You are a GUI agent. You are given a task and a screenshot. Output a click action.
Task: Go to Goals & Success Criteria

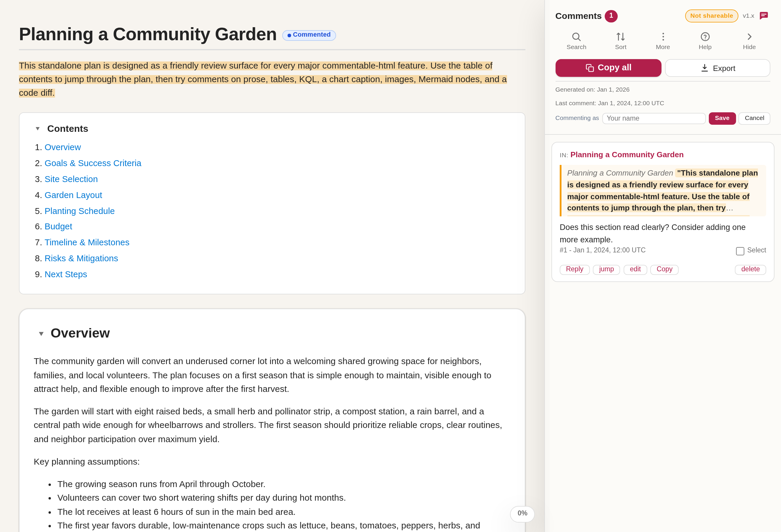pyautogui.click(x=93, y=163)
